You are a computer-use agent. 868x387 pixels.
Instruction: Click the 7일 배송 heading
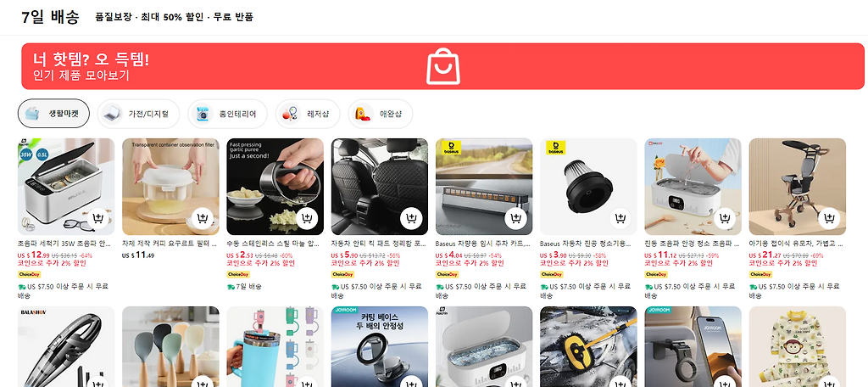50,17
